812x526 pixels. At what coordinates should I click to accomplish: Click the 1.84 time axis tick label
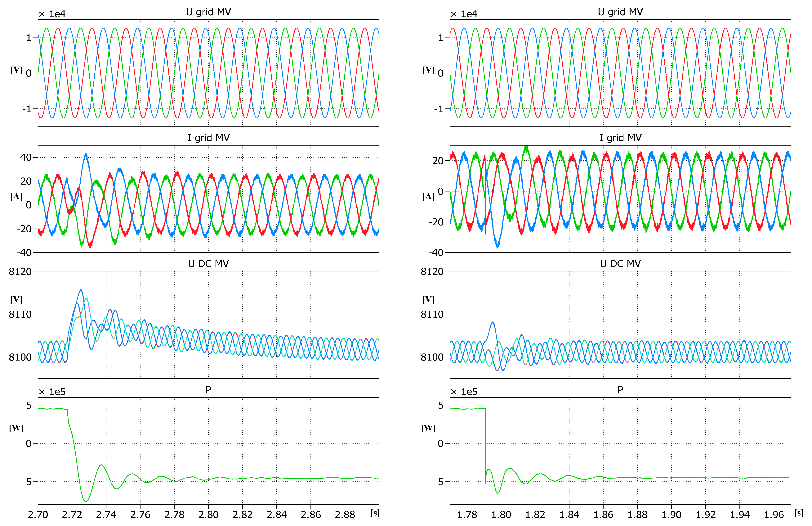tap(569, 514)
